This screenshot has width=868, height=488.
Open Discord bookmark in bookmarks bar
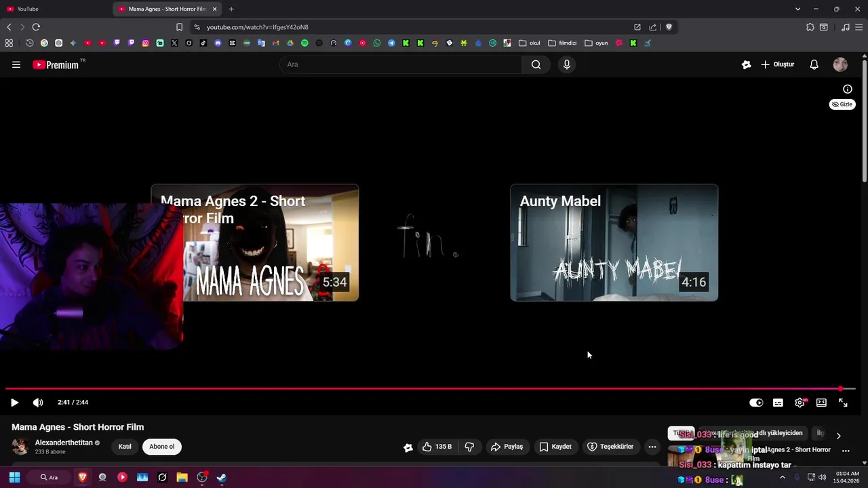pos(218,43)
